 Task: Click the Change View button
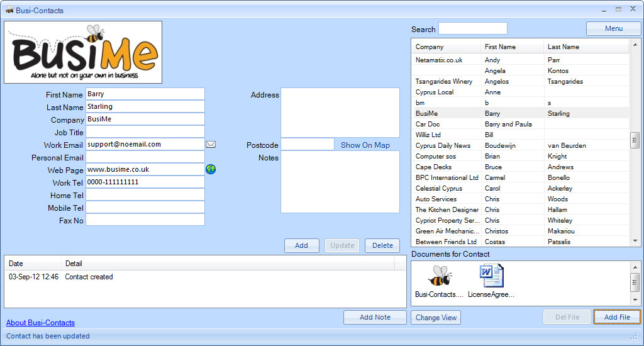pyautogui.click(x=436, y=318)
